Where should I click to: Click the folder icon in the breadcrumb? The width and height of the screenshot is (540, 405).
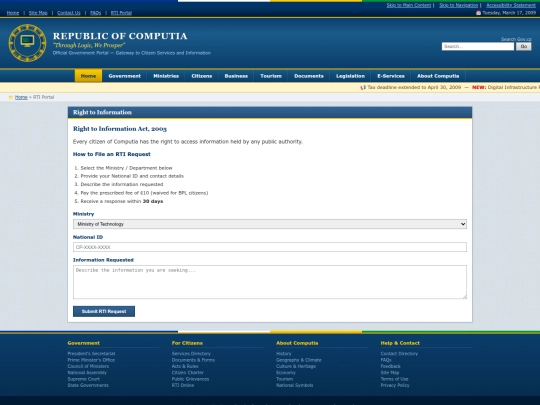(11, 97)
